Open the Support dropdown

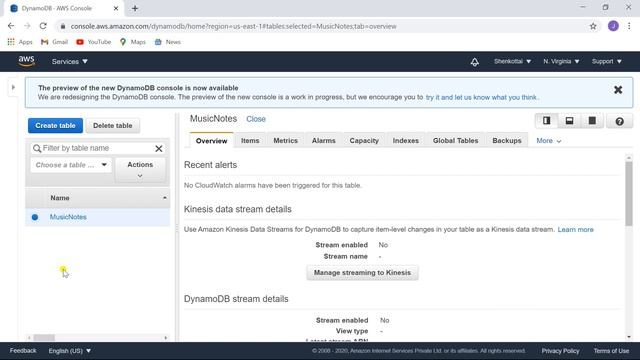(x=607, y=61)
